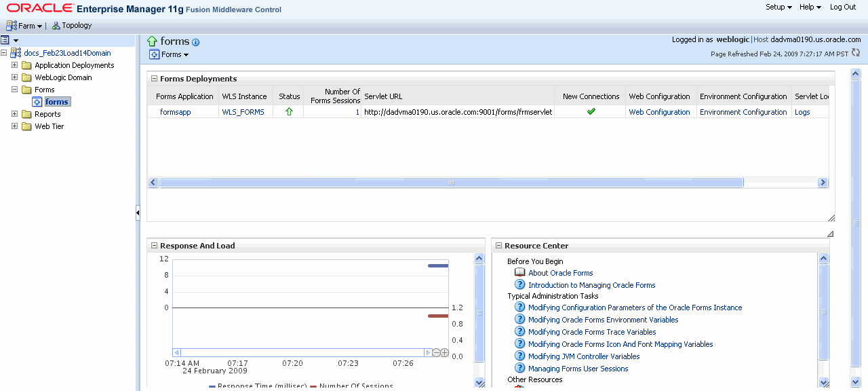Screen dimensions: 868x391
Task: Collapse the Forms Deployments section
Action: pyautogui.click(x=154, y=79)
